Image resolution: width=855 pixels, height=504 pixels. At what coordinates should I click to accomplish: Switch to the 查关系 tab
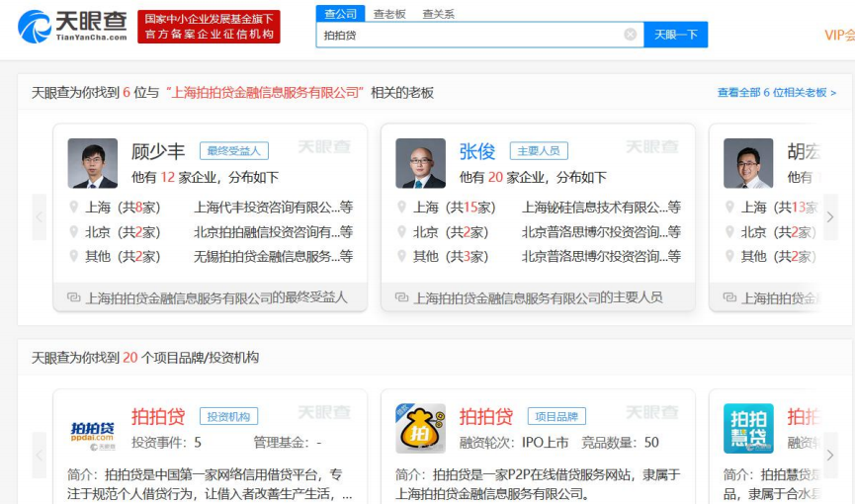[x=438, y=14]
